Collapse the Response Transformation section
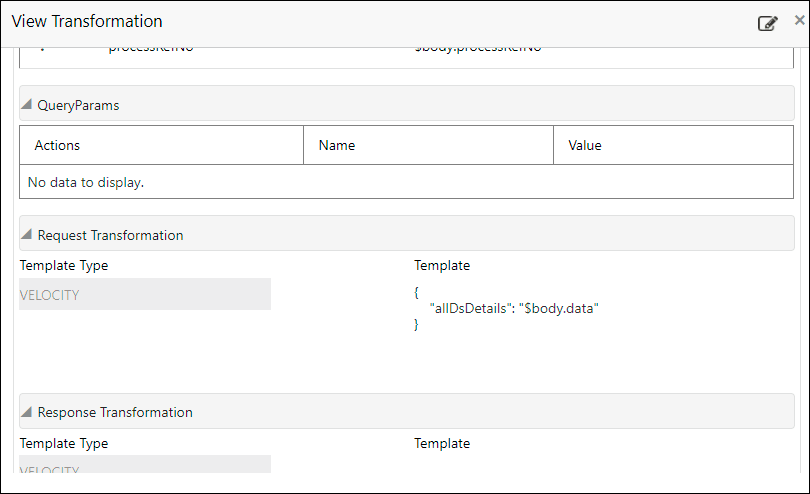The image size is (810, 494). pyautogui.click(x=27, y=412)
